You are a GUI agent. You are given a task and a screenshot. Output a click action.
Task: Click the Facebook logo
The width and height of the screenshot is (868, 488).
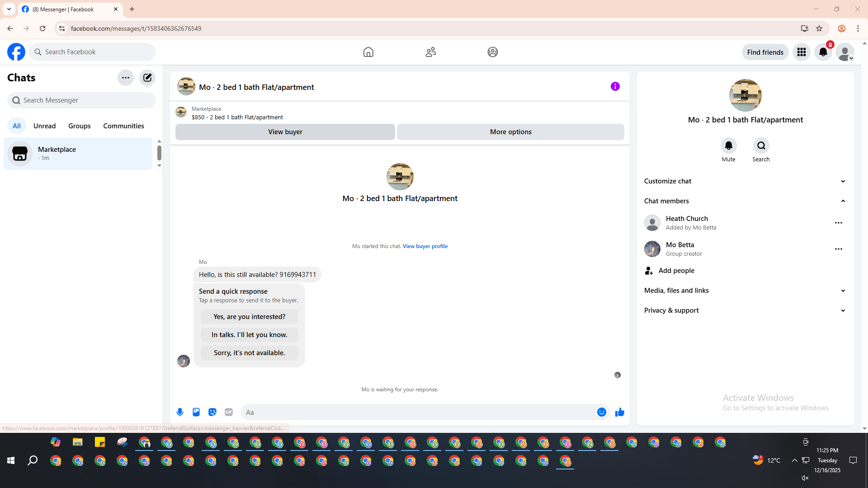(x=16, y=52)
